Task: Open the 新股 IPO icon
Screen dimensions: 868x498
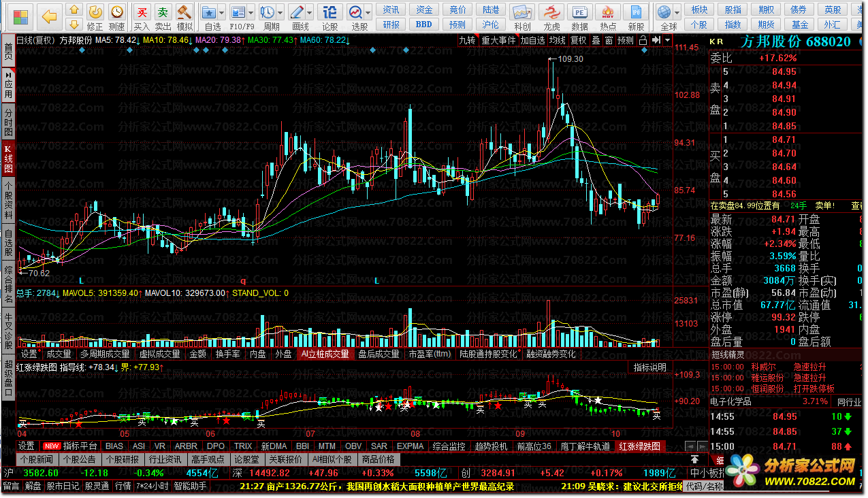Action: click(637, 16)
